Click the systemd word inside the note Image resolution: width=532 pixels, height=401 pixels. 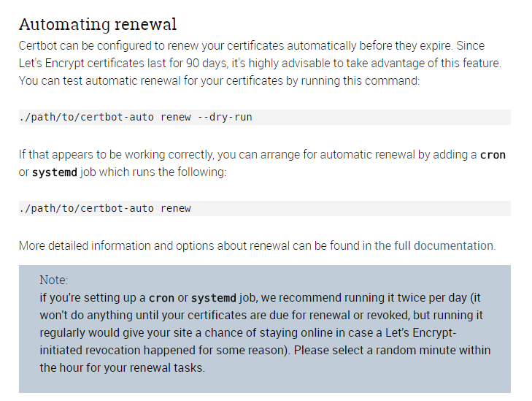pos(214,298)
